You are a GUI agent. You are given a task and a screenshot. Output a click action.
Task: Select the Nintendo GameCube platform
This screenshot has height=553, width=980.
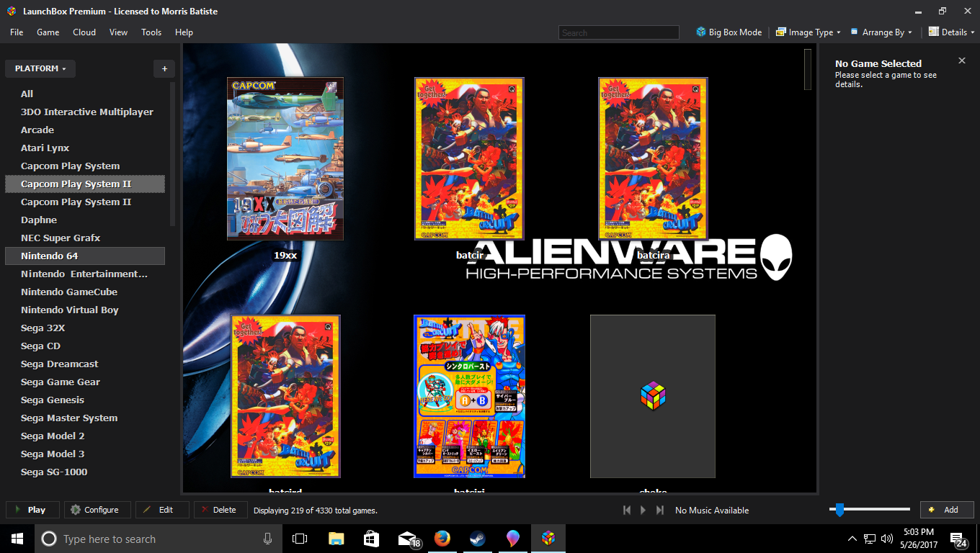85,292
